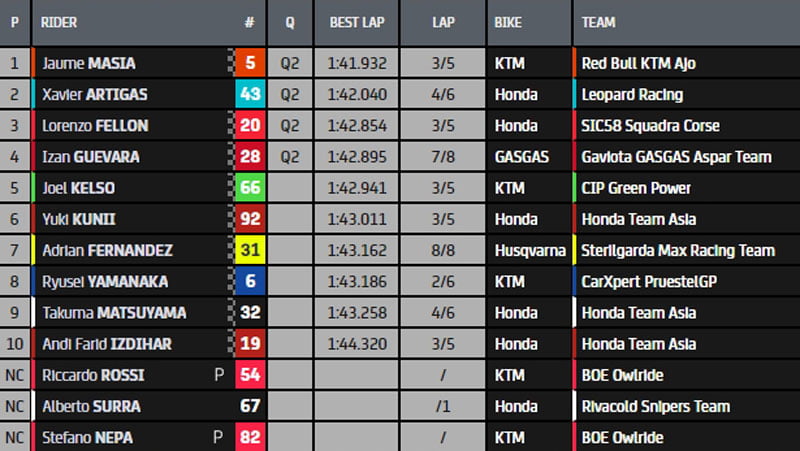Open rider Joel KELSO's profile

78,188
